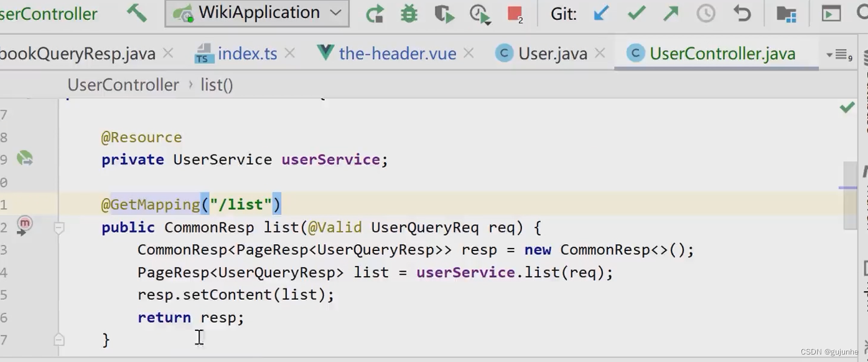Stop the running application red square
Screen dimensions: 868x362
click(515, 13)
